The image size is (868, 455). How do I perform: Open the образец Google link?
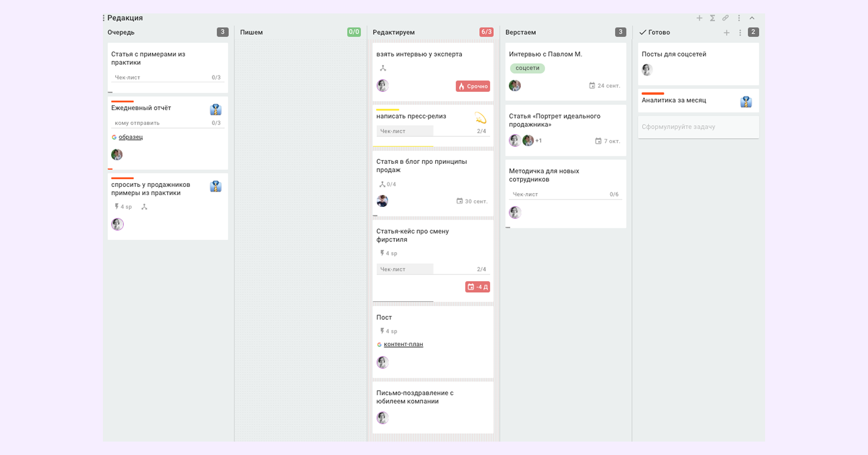tap(130, 137)
